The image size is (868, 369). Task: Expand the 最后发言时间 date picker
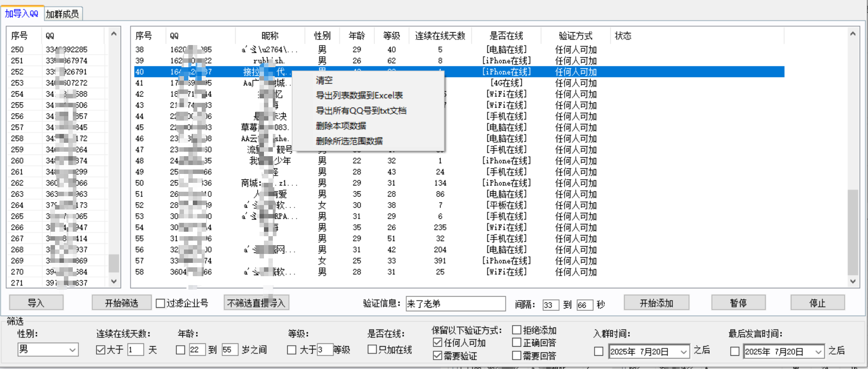click(819, 352)
